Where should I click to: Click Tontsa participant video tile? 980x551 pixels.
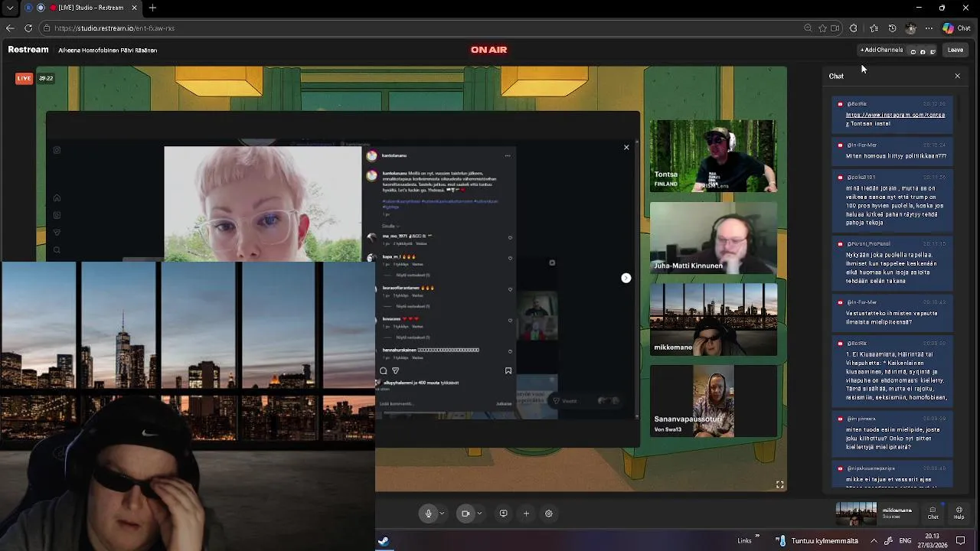[x=713, y=156]
